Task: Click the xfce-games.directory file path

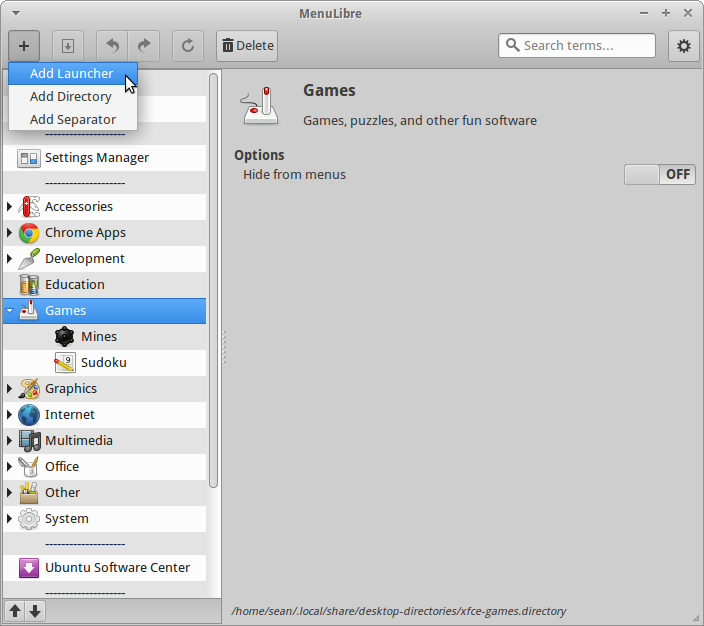Action: (x=398, y=611)
